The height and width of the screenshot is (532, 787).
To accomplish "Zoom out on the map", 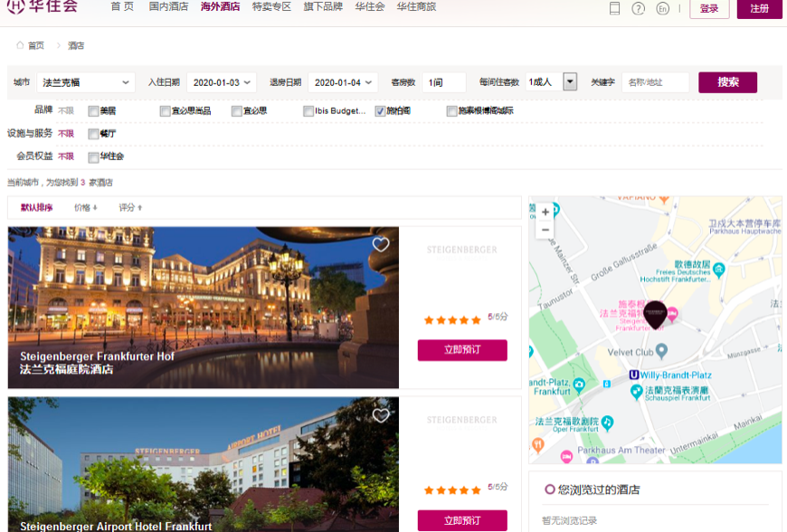I will pyautogui.click(x=545, y=230).
